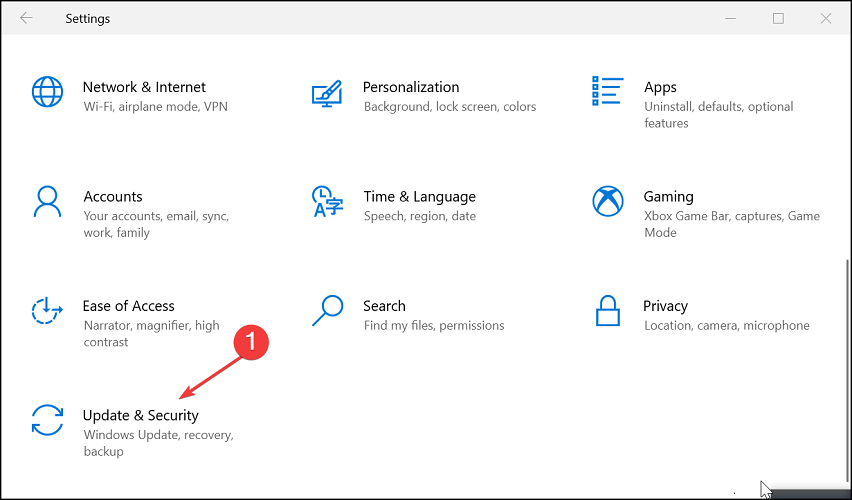Open the Privacy padlock icon
Viewport: 852px width, 500px height.
coord(607,310)
